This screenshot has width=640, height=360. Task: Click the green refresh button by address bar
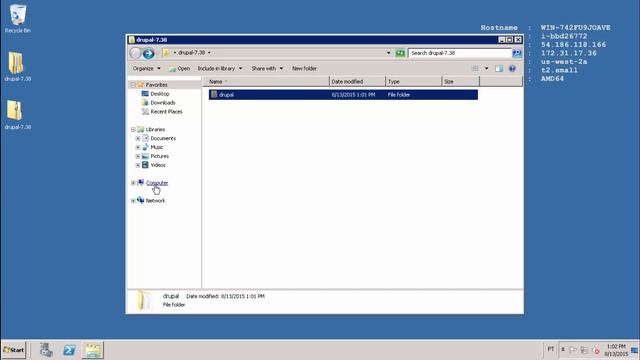[400, 53]
